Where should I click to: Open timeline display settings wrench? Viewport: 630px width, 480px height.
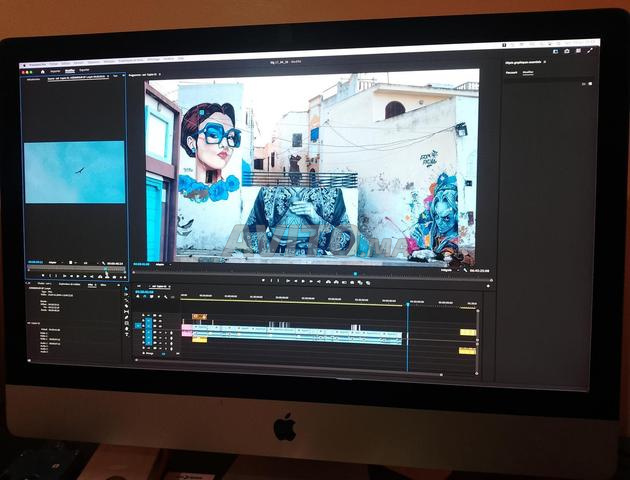pos(166,297)
